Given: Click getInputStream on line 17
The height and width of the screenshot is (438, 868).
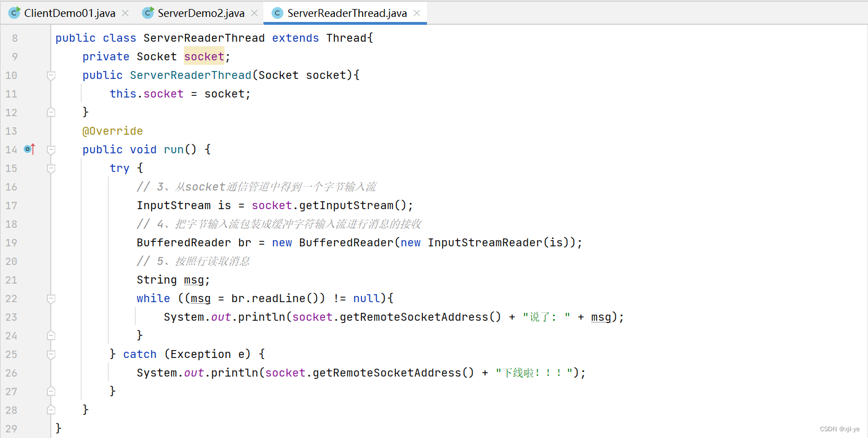Looking at the screenshot, I should coord(346,205).
